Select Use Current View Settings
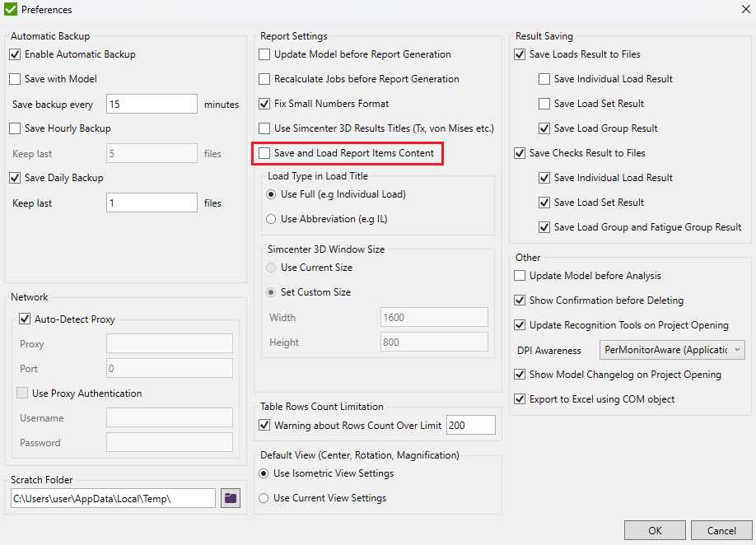This screenshot has height=545, width=756. 264,497
